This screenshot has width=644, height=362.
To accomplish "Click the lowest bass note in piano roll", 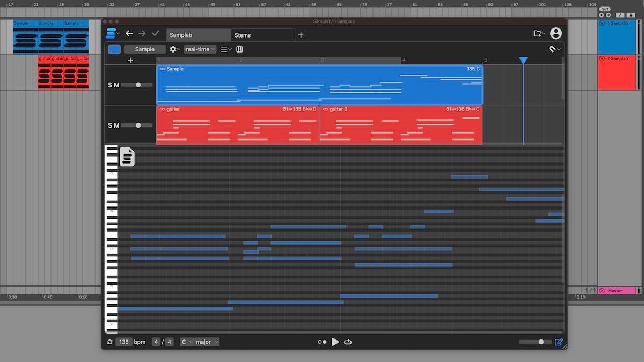I will 175,308.
